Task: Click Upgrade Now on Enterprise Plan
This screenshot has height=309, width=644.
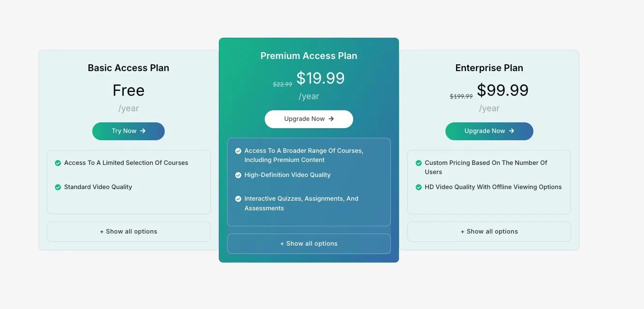Action: tap(489, 131)
